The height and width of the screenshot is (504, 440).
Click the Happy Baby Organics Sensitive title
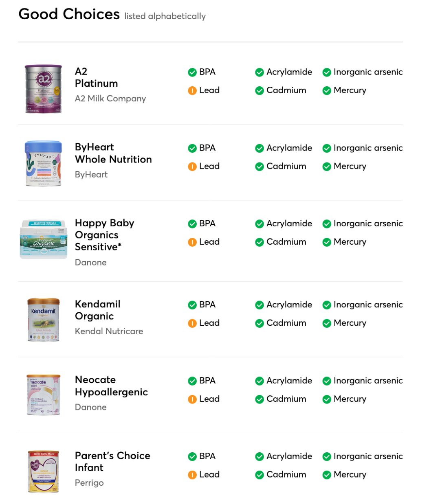click(104, 235)
